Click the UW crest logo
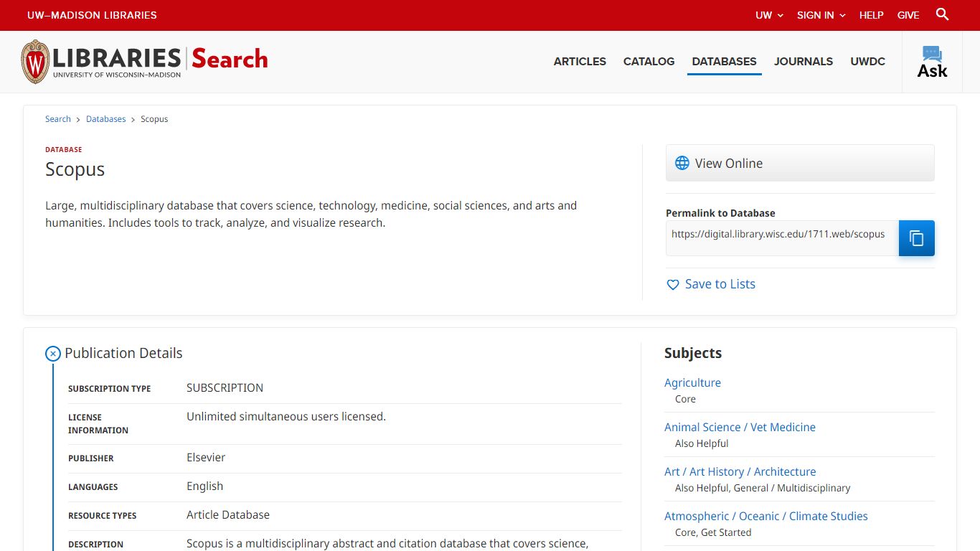Image resolution: width=980 pixels, height=551 pixels. coord(35,62)
